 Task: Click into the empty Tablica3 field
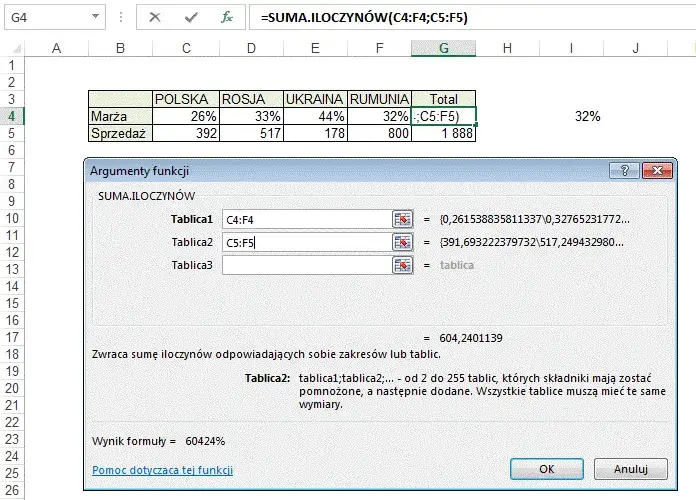tap(307, 265)
